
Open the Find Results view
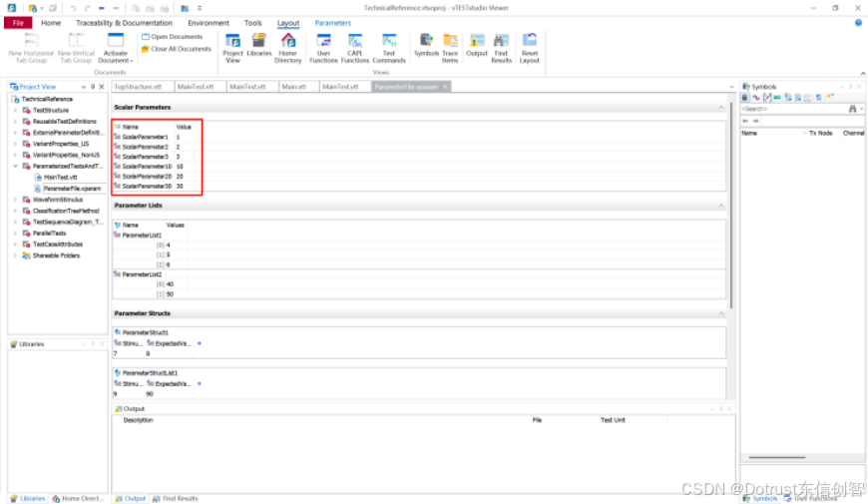[x=501, y=48]
